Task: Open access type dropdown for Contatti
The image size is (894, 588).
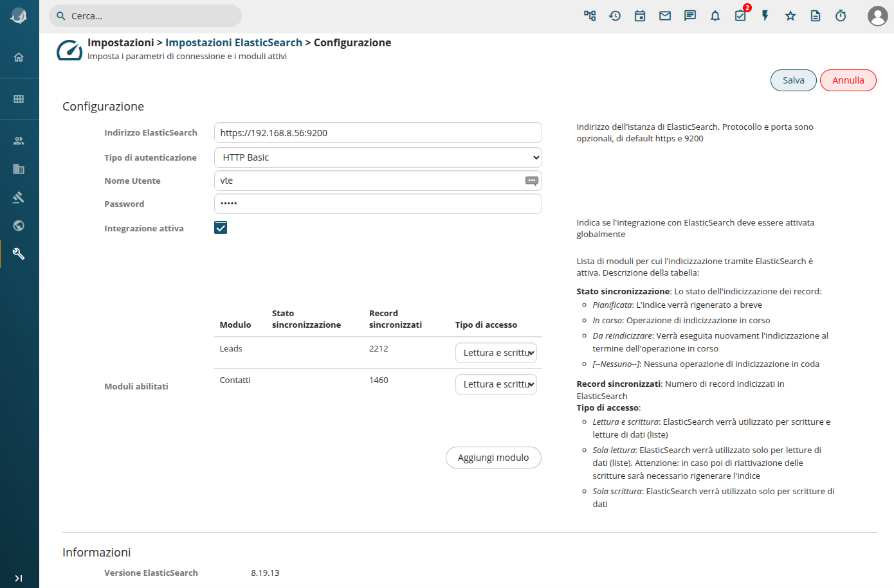Action: [496, 384]
